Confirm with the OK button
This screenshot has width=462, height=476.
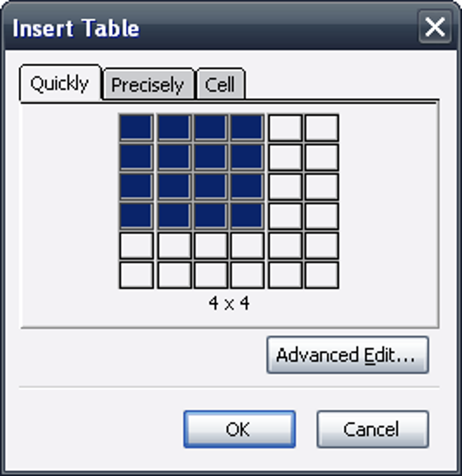point(239,429)
